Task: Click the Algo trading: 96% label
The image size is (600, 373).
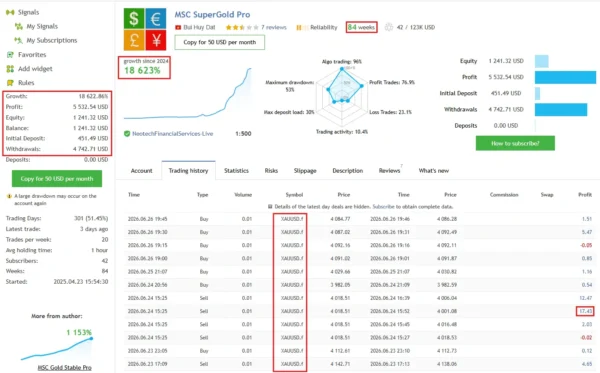Action: (342, 62)
